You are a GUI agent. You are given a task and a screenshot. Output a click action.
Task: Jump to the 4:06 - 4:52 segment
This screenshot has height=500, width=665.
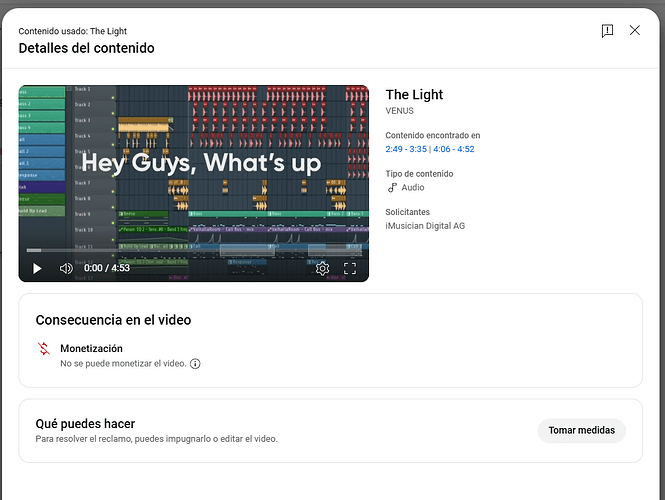coord(454,149)
